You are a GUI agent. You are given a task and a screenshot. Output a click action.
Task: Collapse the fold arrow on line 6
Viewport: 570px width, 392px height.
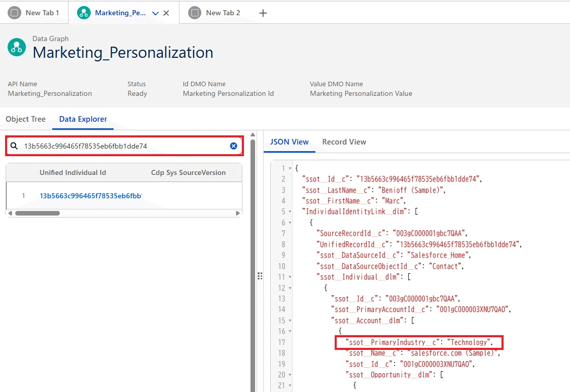click(290, 223)
